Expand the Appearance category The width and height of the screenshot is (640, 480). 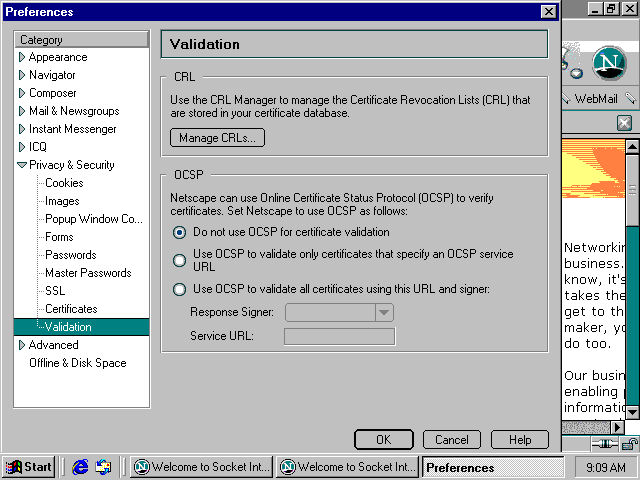pyautogui.click(x=22, y=57)
